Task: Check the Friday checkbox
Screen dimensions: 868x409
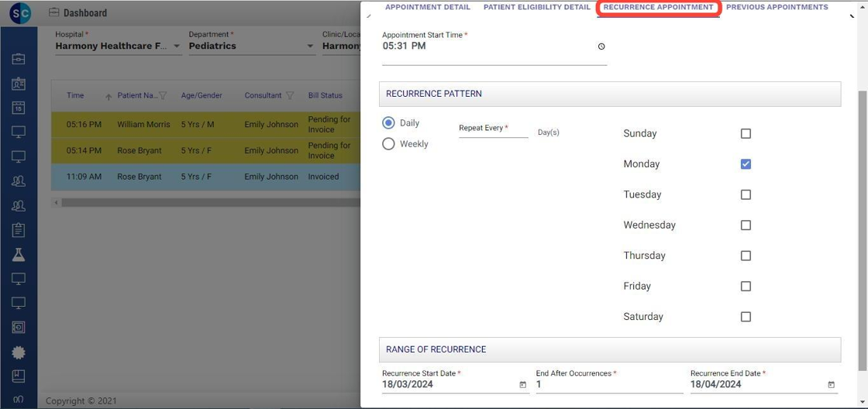Action: pos(746,286)
